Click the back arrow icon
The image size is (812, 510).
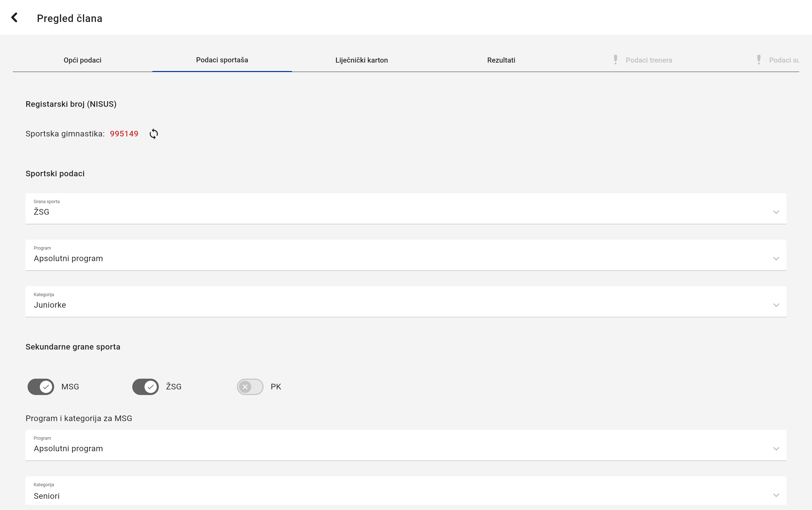[14, 18]
